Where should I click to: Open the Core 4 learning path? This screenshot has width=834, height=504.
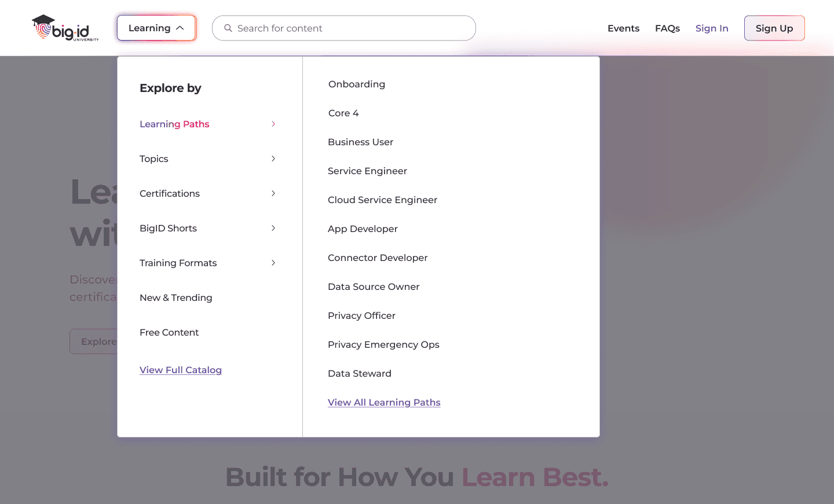(x=343, y=113)
